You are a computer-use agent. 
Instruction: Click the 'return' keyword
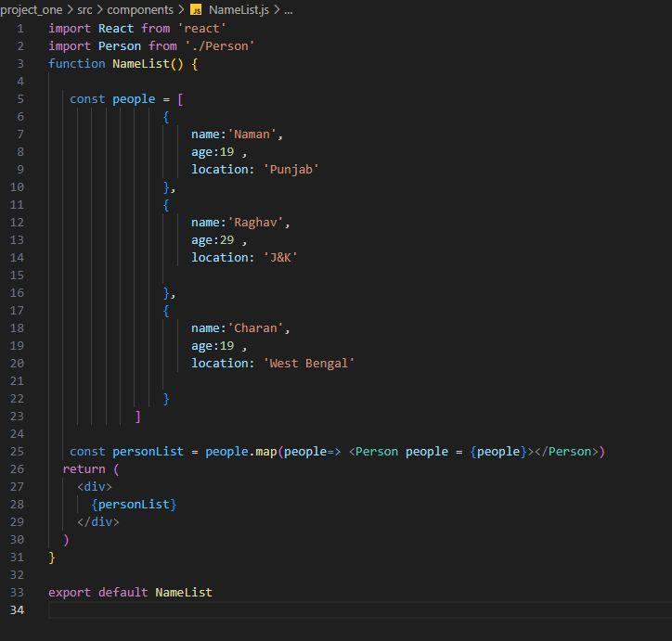coord(84,469)
